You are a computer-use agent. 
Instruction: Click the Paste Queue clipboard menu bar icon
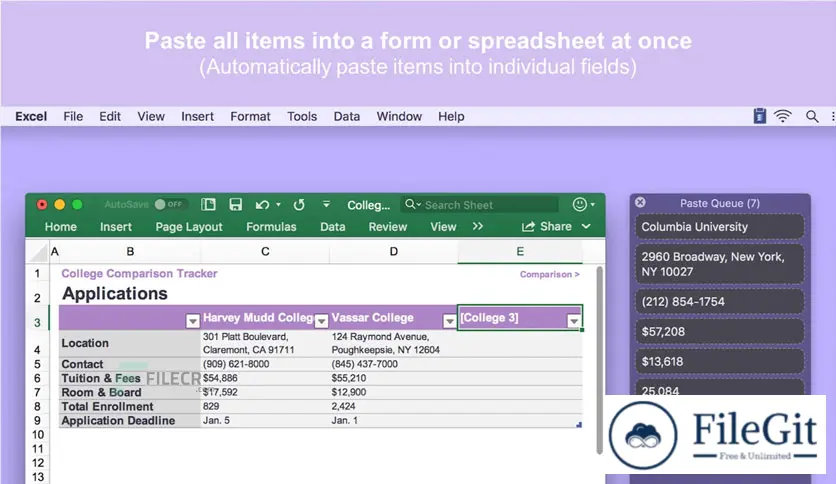760,116
